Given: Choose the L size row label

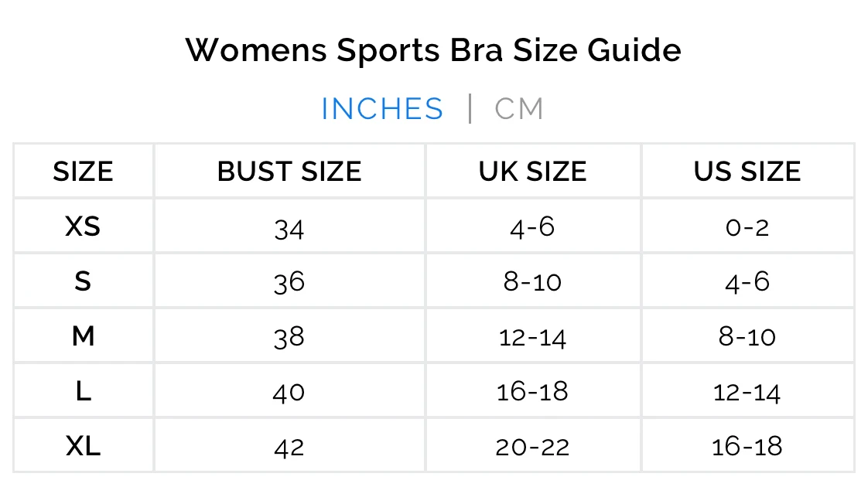Looking at the screenshot, I should 83,391.
